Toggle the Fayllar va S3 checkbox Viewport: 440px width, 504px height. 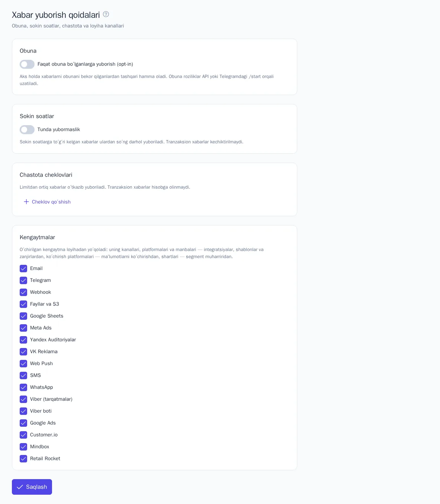(23, 304)
